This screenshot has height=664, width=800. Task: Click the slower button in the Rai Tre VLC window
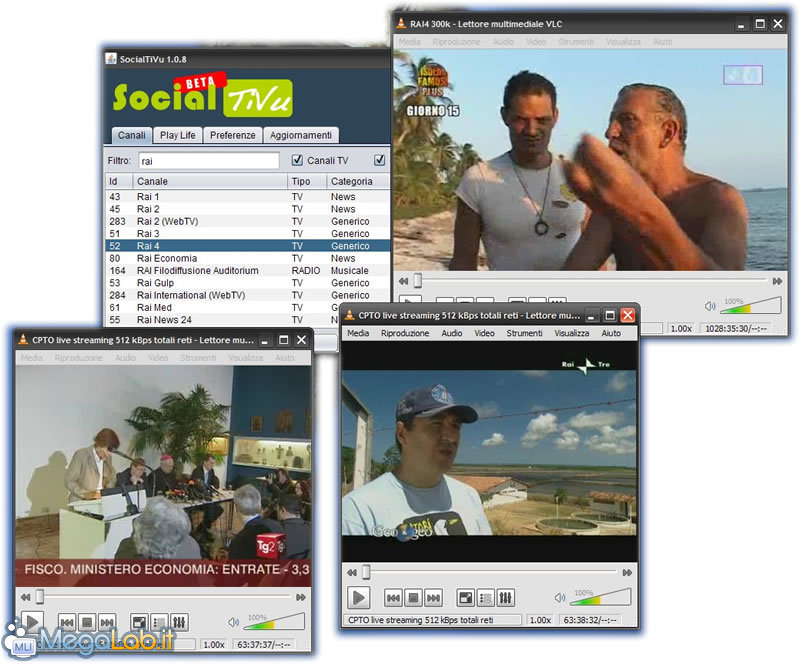tap(352, 573)
